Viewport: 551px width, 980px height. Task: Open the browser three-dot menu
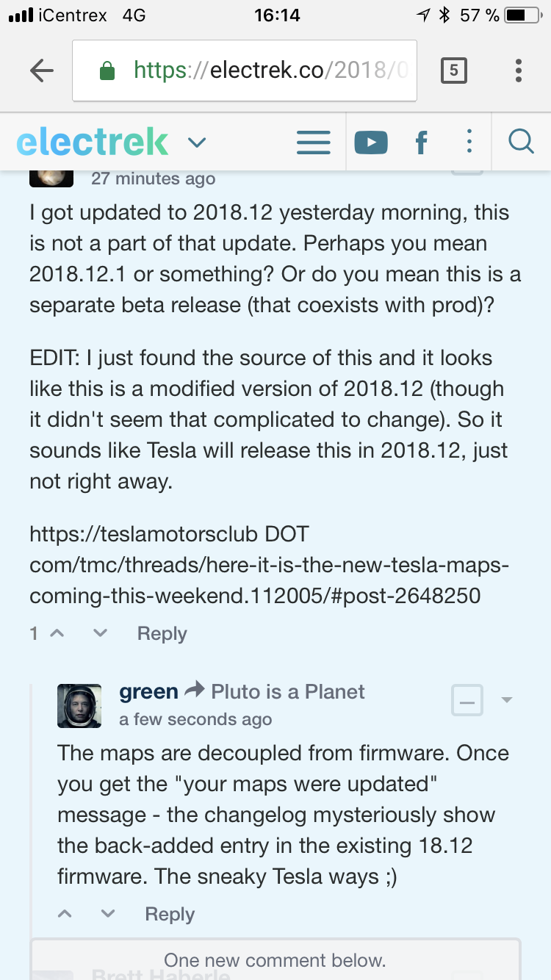pyautogui.click(x=519, y=71)
